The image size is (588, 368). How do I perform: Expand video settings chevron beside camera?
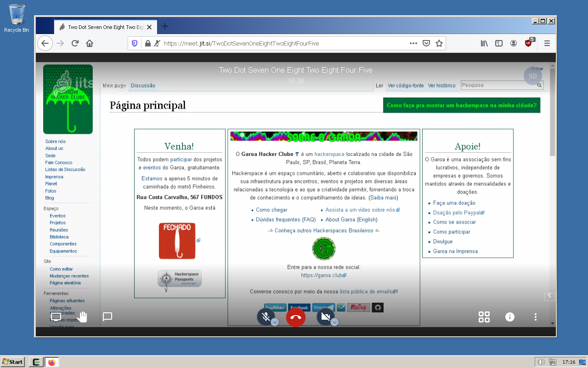click(334, 322)
